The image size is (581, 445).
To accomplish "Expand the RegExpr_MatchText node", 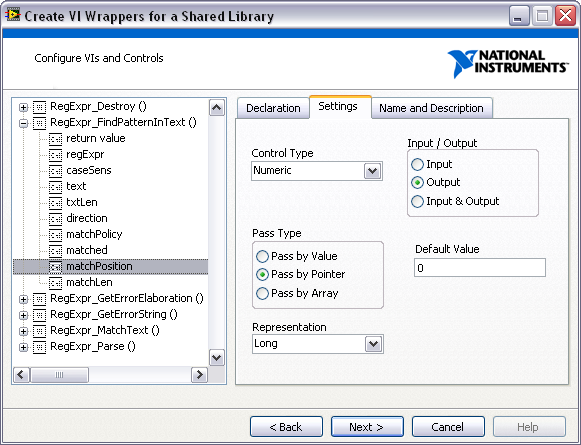I will [23, 331].
